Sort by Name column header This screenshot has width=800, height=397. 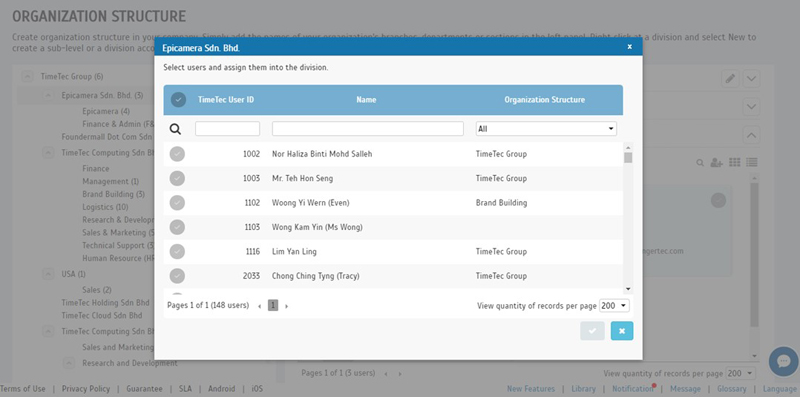[366, 100]
